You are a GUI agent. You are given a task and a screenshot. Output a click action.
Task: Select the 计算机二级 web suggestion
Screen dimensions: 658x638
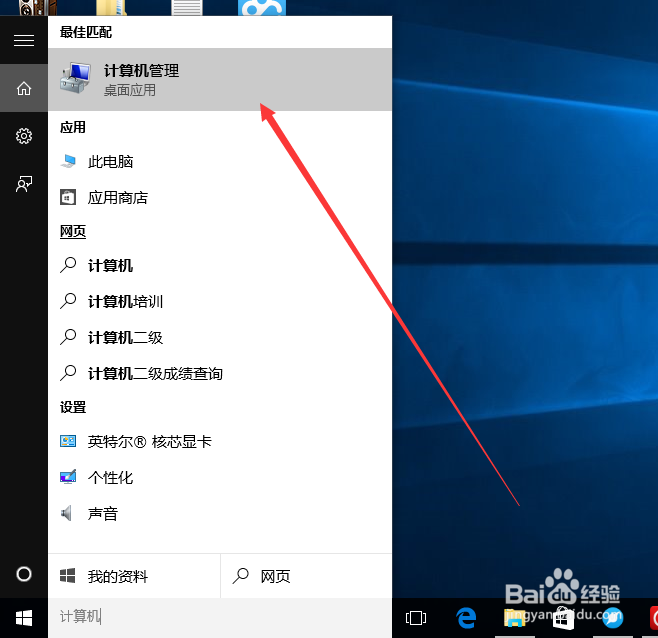pos(220,337)
